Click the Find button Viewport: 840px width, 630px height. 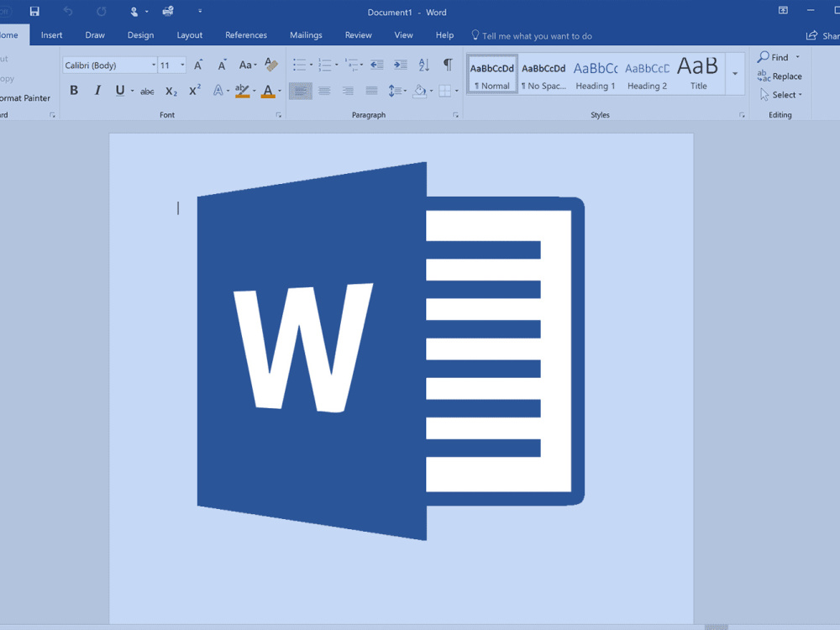(773, 57)
